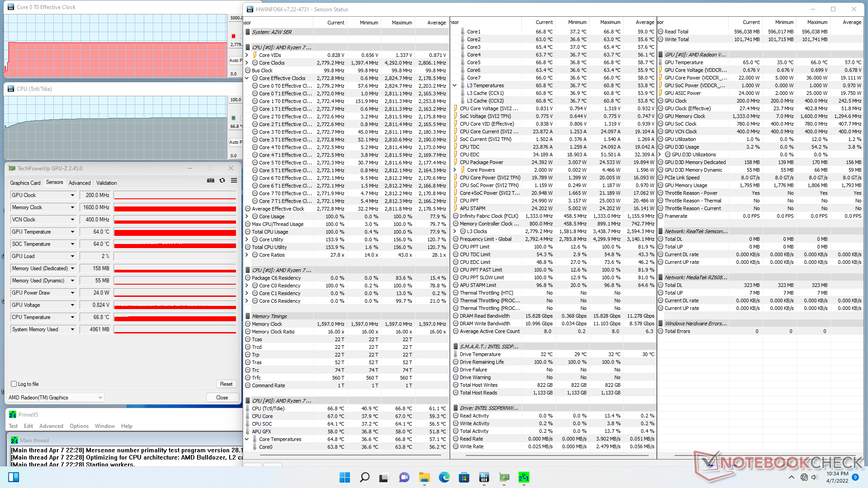Open the Prime95 Test menu
Screen dimensions: 868x488
[13, 426]
